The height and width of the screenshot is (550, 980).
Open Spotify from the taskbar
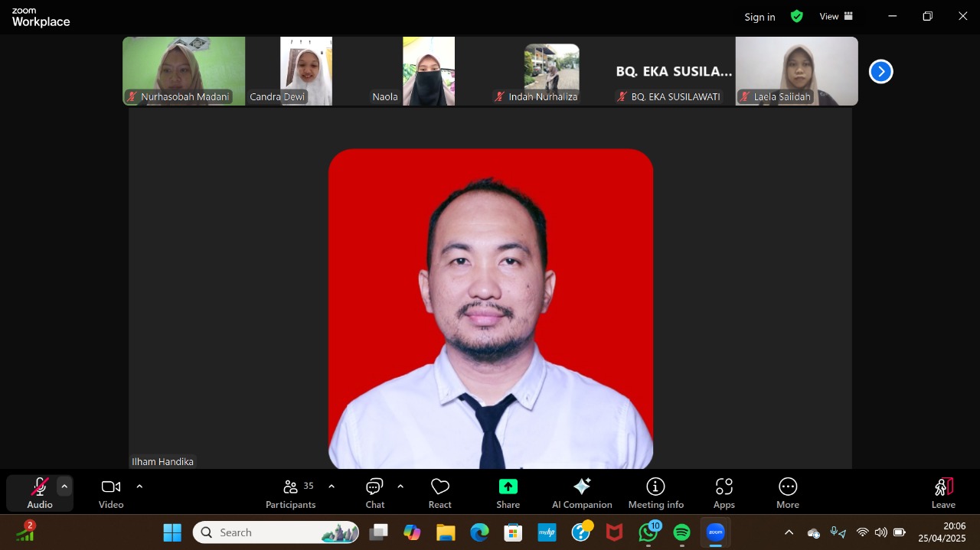681,532
